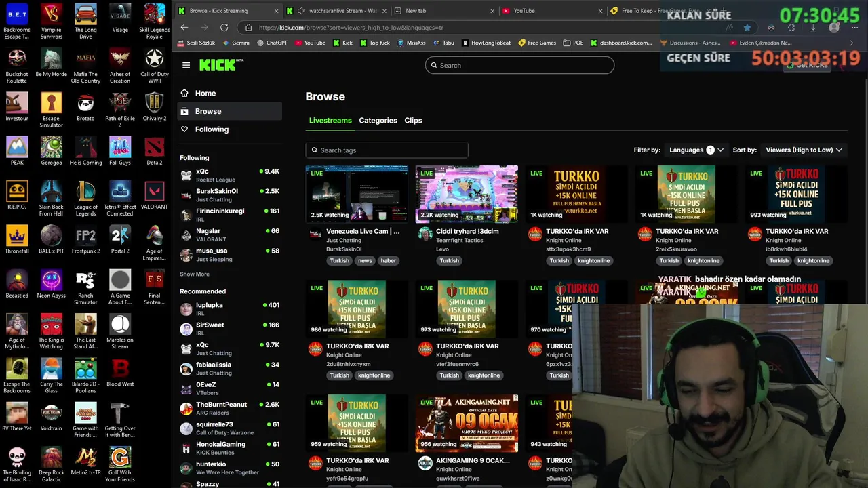Viewport: 868px width, 488px height.
Task: Click the Kick search field
Action: point(519,65)
